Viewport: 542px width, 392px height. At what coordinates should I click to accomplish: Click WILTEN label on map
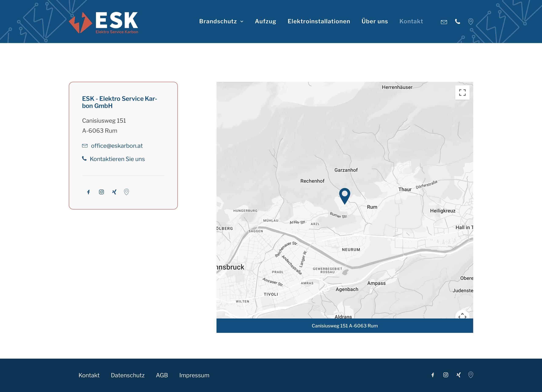point(242,301)
